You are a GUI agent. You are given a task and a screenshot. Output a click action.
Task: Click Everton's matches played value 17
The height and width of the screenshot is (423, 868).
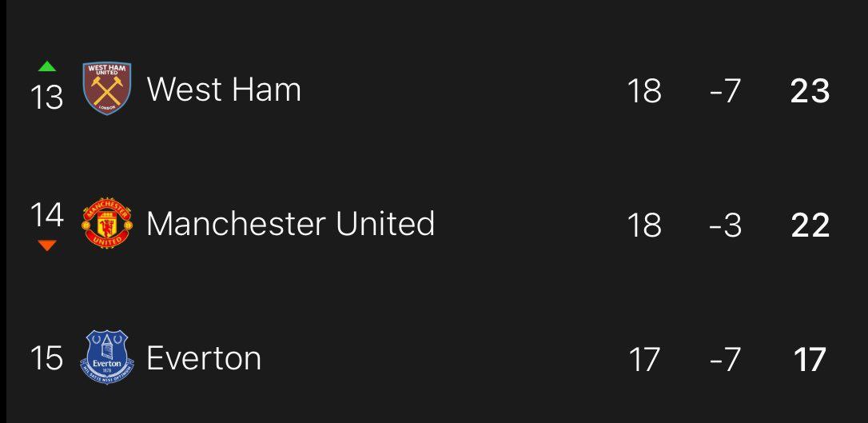[643, 360]
